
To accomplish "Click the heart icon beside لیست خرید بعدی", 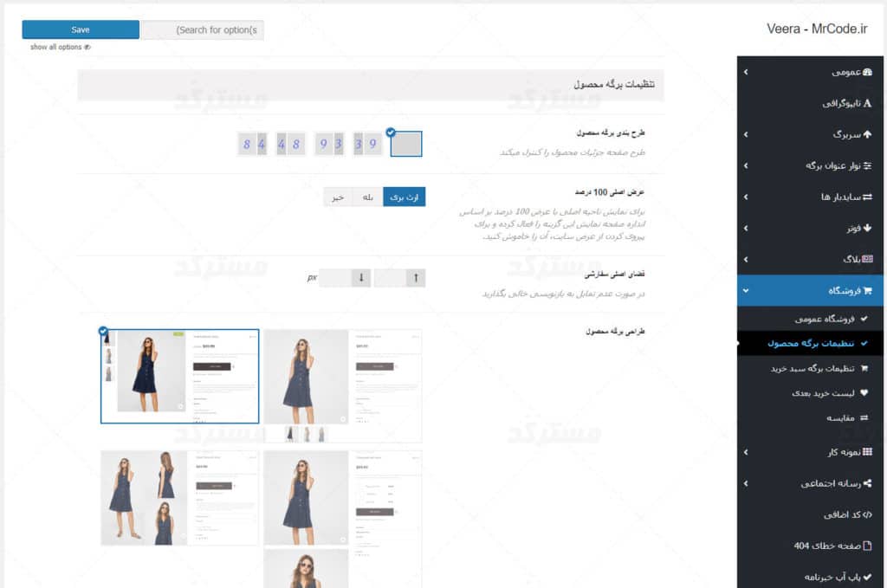I will (x=864, y=393).
